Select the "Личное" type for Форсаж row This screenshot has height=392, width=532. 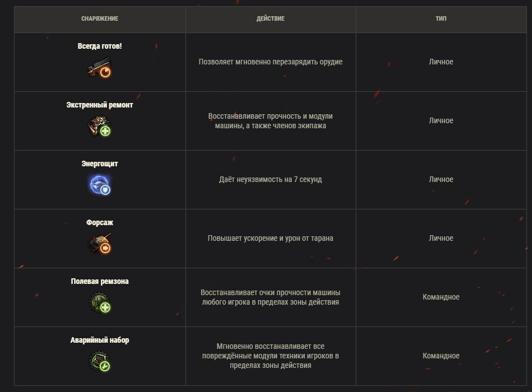click(441, 238)
